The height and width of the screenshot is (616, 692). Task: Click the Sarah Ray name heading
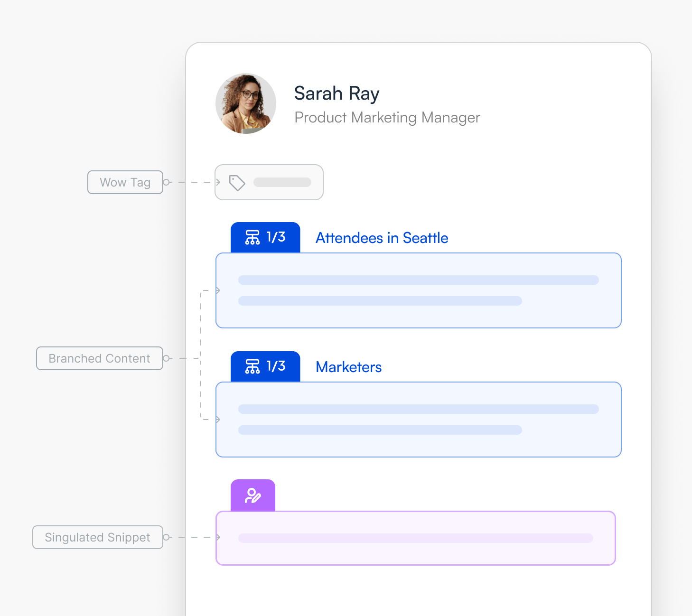tap(337, 93)
